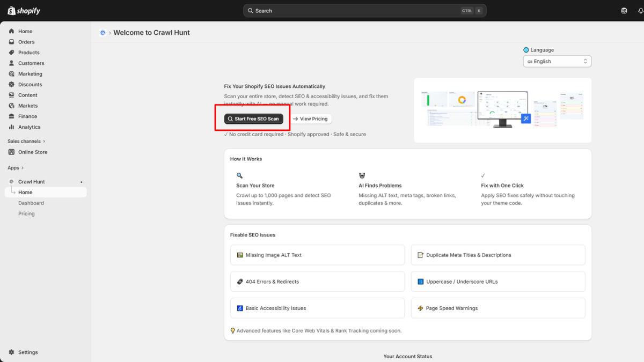644x362 pixels.
Task: Select the Finance bank icon
Action: tap(11, 116)
